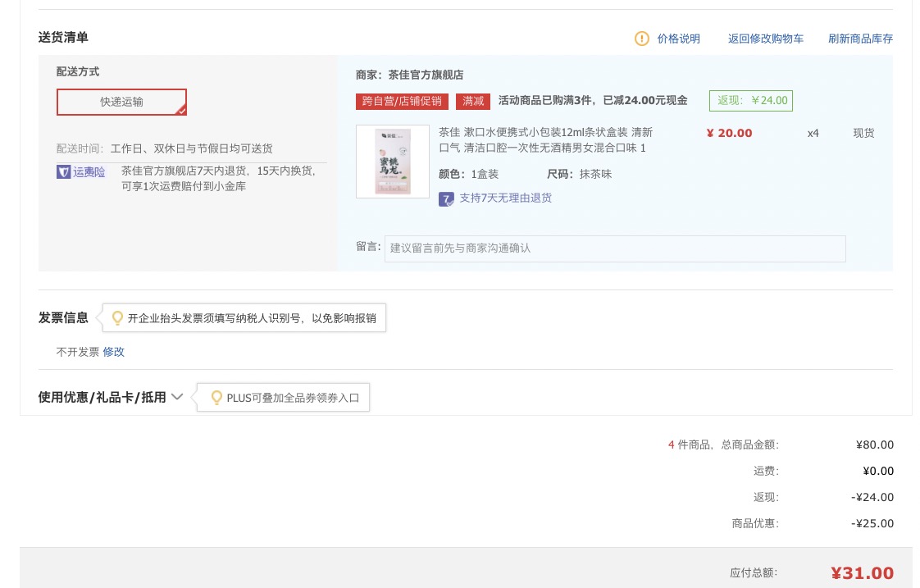Click the 运费险 shield icon
Image resolution: width=920 pixels, height=588 pixels.
click(63, 172)
